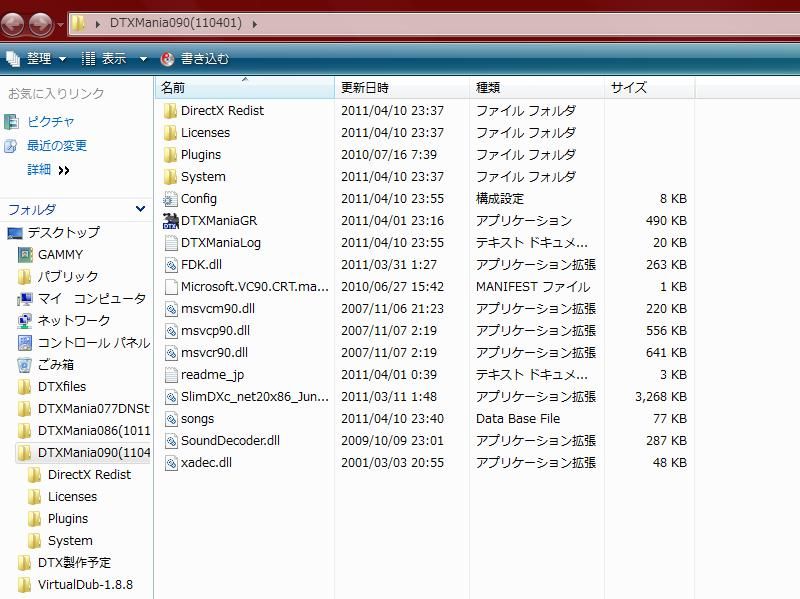Open the Config configuration file
This screenshot has height=599, width=800.
click(197, 199)
